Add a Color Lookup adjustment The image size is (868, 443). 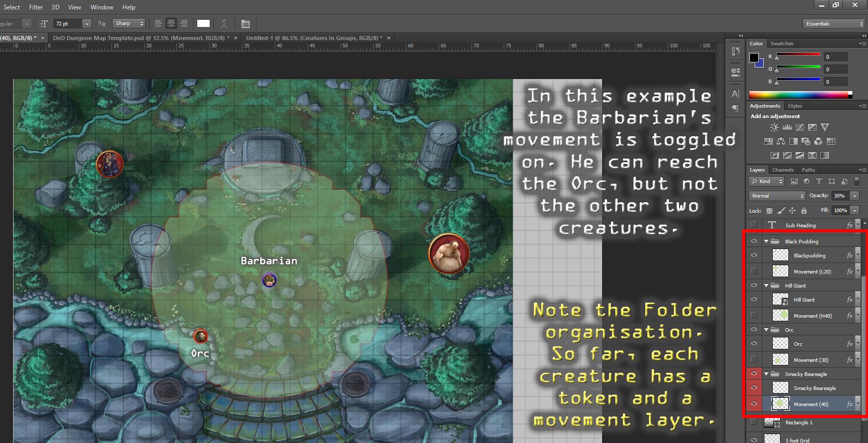pyautogui.click(x=831, y=141)
